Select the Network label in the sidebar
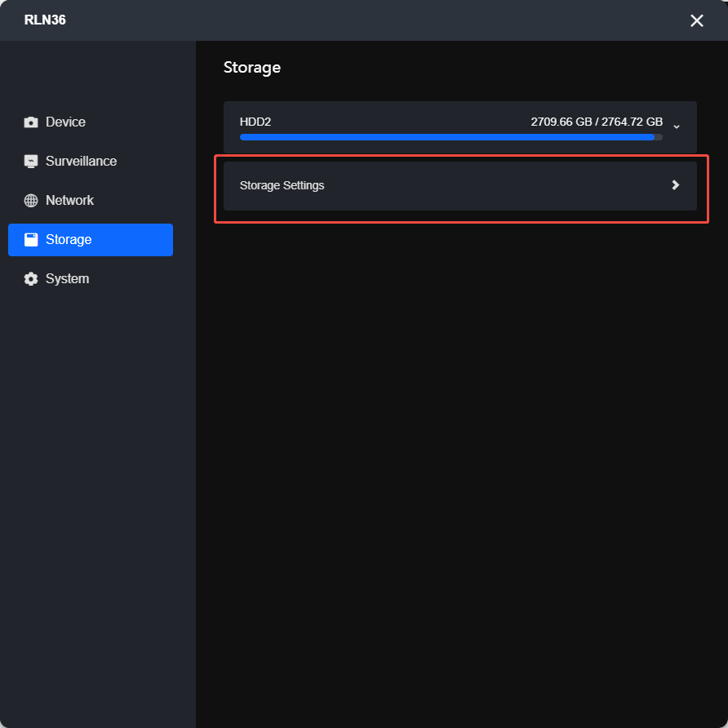 [69, 201]
